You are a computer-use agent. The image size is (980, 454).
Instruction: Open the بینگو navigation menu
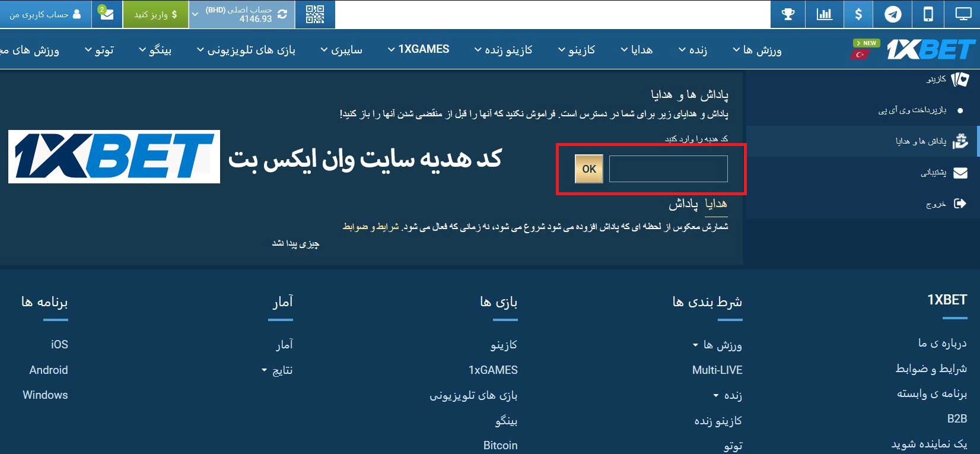click(155, 50)
